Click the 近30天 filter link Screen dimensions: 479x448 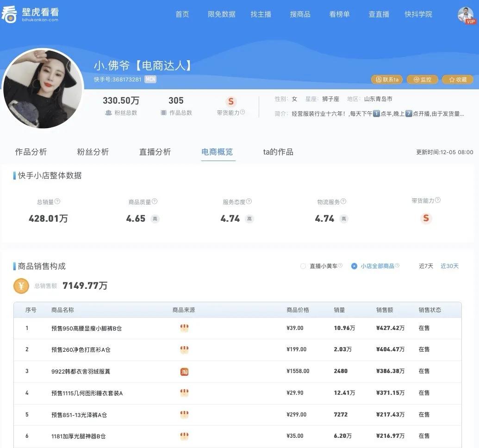(x=449, y=266)
